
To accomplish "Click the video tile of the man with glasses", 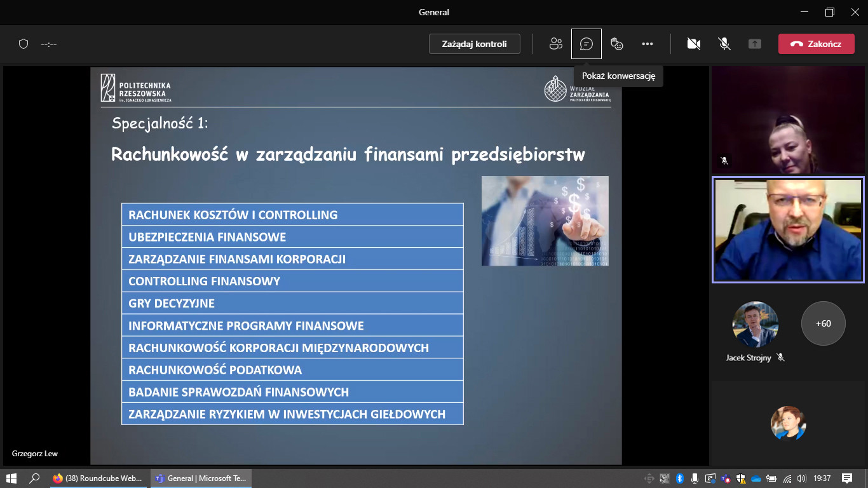I will [788, 229].
